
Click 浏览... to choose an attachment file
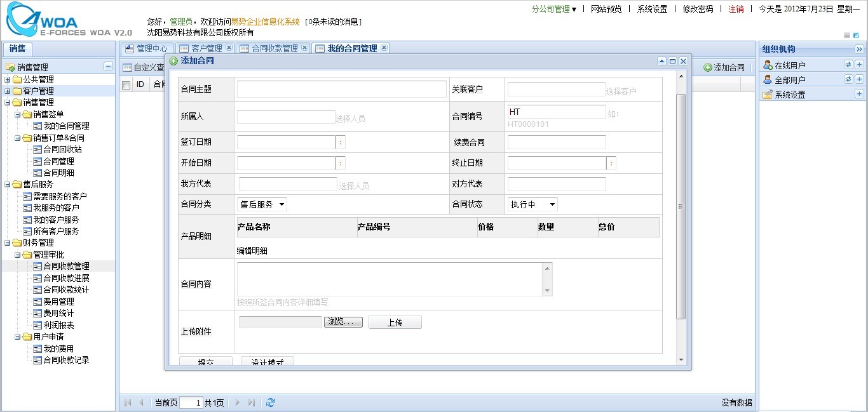click(342, 322)
